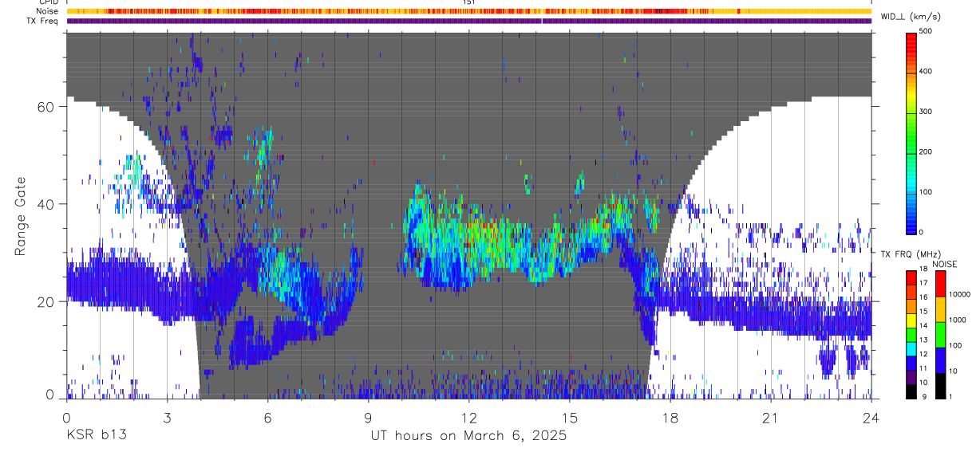
Task: Click the green segment of TX FRQ colorbar
Action: click(x=912, y=334)
